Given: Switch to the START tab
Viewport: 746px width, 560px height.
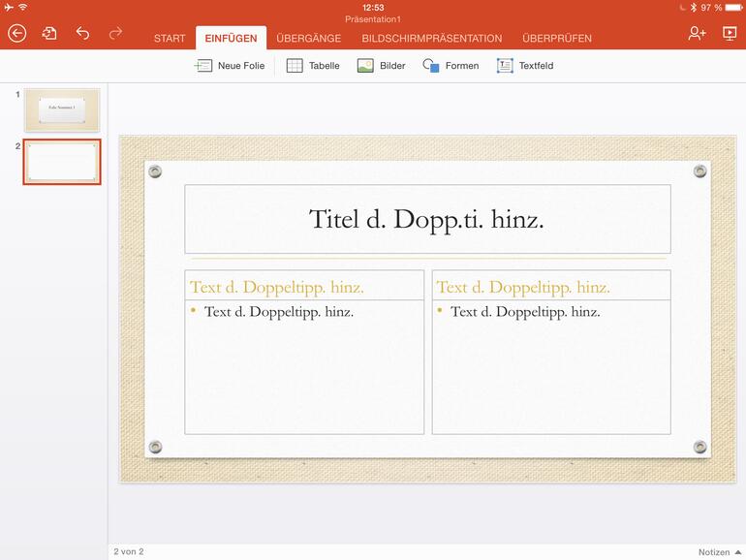Looking at the screenshot, I should tap(170, 39).
